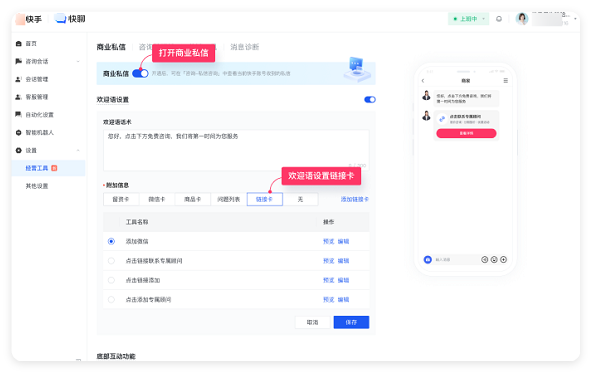The width and height of the screenshot is (591, 372).
Task: Click the orange badge next to 经营工具
Action: 54,168
